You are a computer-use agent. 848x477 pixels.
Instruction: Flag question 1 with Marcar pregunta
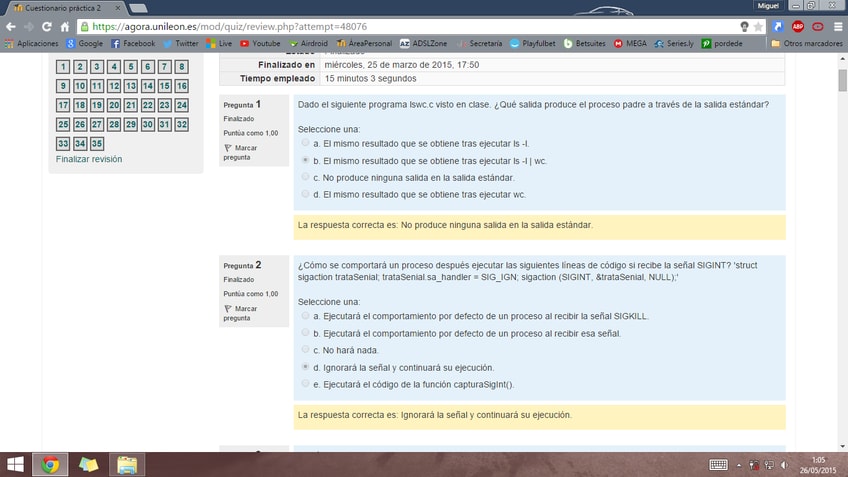(241, 153)
